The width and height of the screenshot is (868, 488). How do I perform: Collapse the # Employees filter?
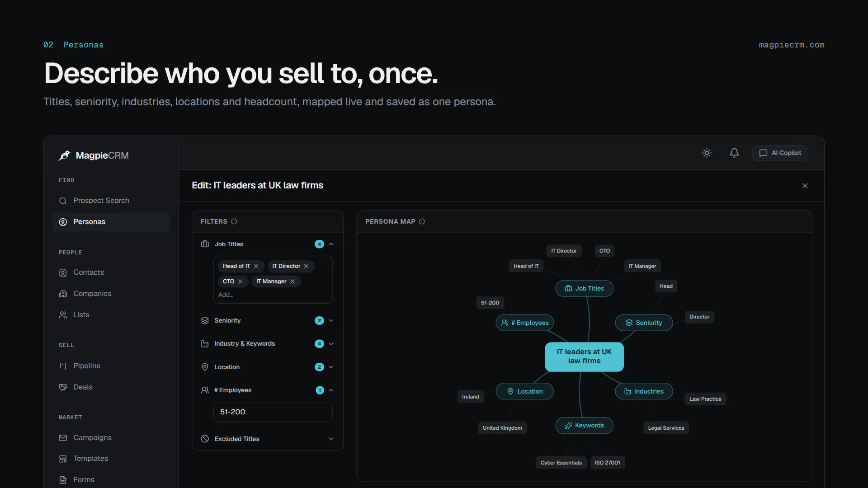331,390
